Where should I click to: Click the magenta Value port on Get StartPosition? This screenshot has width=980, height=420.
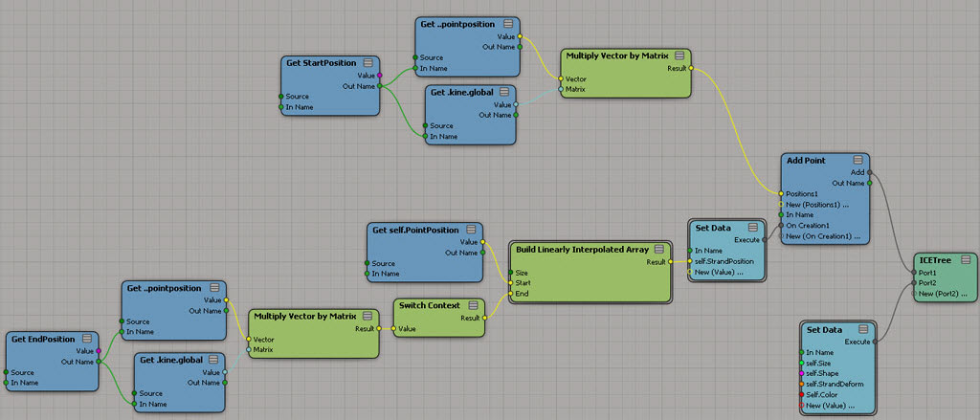[380, 75]
